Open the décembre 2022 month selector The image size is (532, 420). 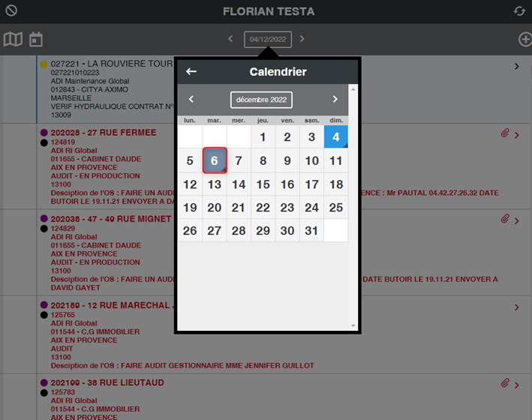pyautogui.click(x=261, y=100)
